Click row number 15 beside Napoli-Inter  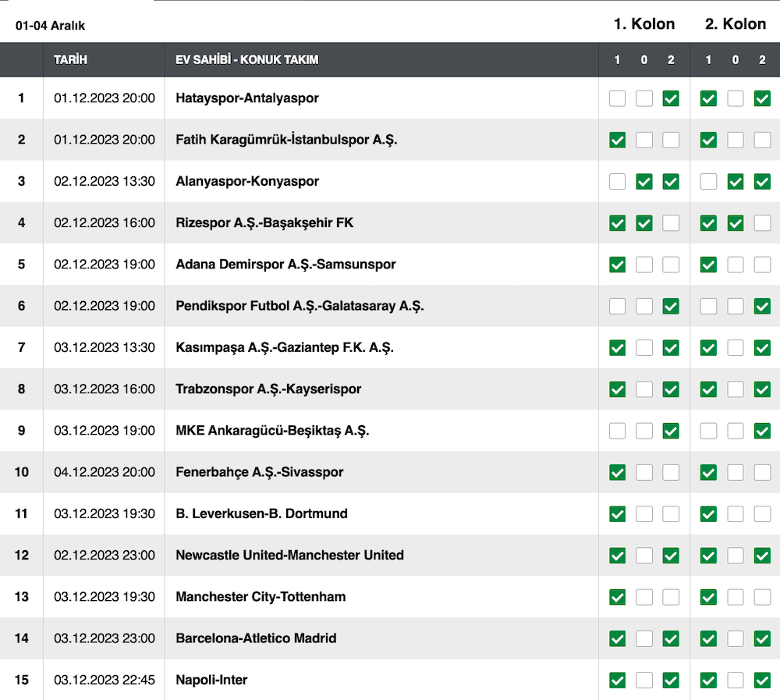tap(21, 680)
